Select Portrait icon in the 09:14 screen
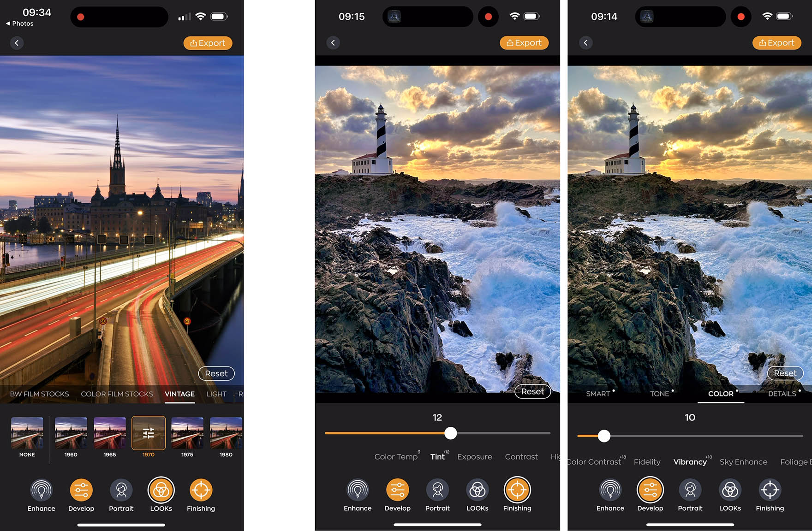The image size is (812, 531). pyautogui.click(x=690, y=490)
